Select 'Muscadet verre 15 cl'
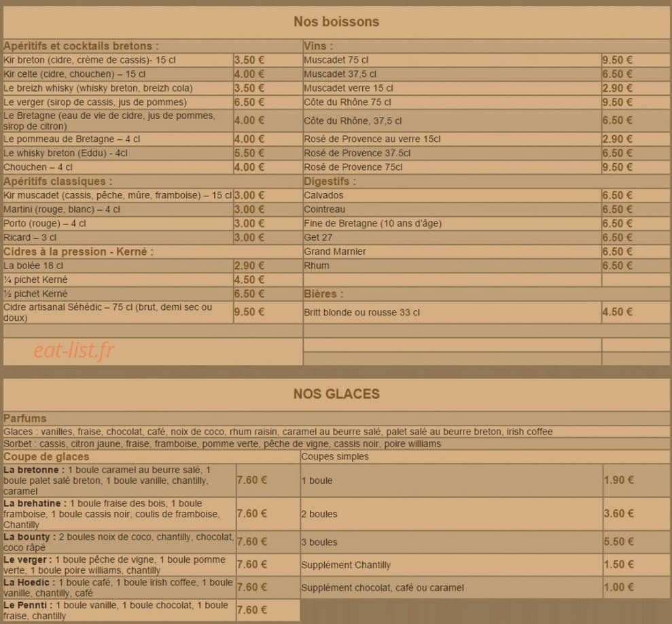Screen dimensions: 672x624 [349, 88]
